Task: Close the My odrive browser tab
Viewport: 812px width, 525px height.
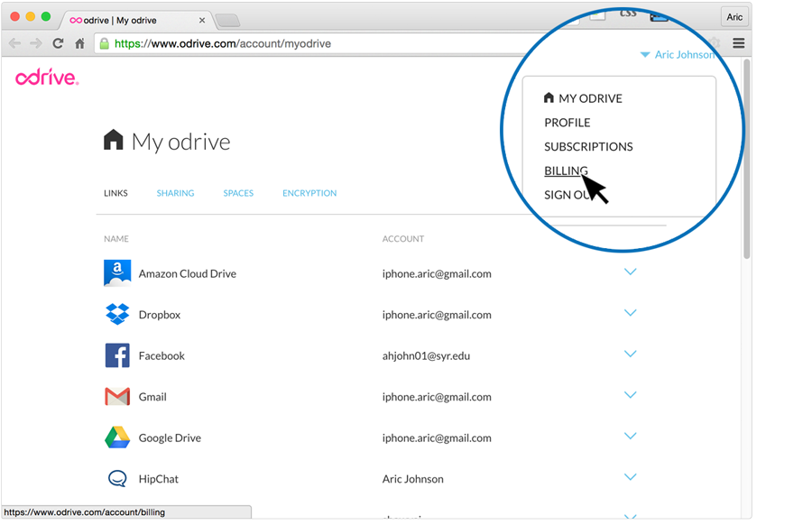Action: point(202,20)
